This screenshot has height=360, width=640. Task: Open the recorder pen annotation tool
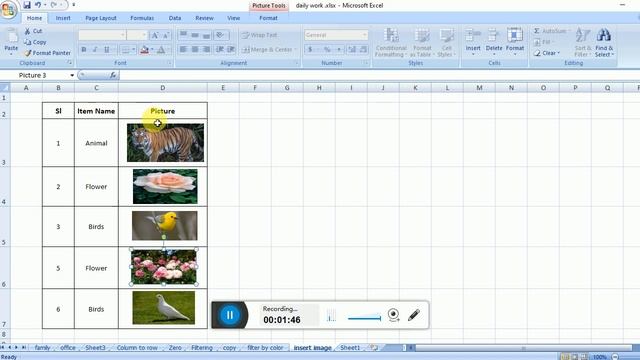[x=413, y=315]
